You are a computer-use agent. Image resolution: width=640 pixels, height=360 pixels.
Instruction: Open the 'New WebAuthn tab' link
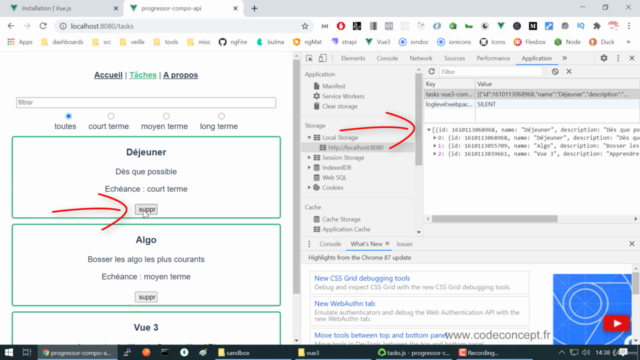(x=344, y=304)
